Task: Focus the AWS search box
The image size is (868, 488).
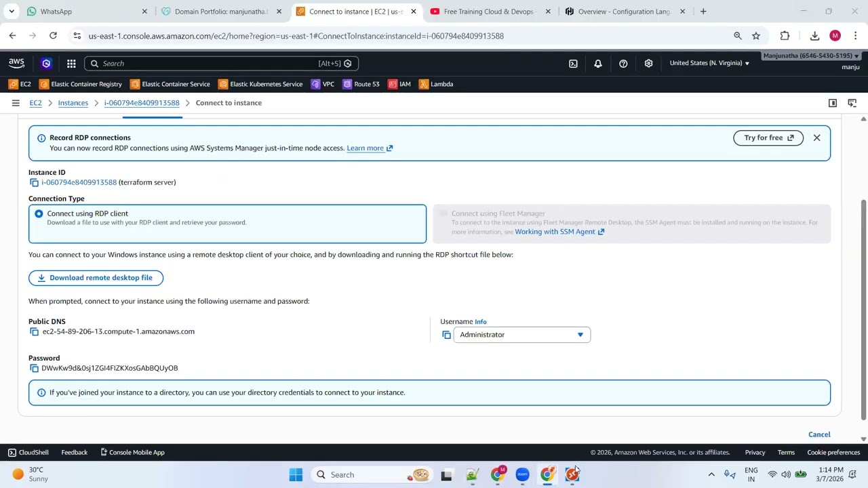Action: [x=221, y=63]
